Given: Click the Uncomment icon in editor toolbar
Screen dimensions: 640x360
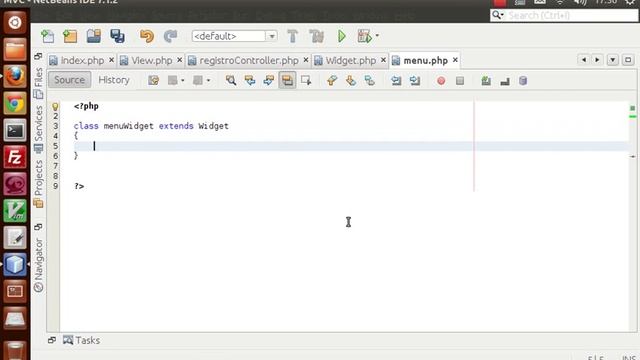Looking at the screenshot, I should [x=505, y=81].
